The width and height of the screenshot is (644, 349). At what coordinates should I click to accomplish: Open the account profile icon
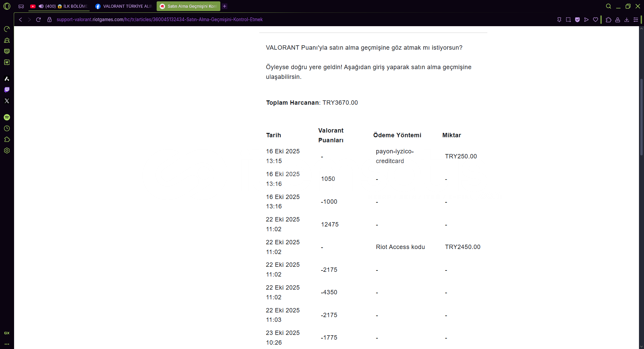tap(618, 20)
